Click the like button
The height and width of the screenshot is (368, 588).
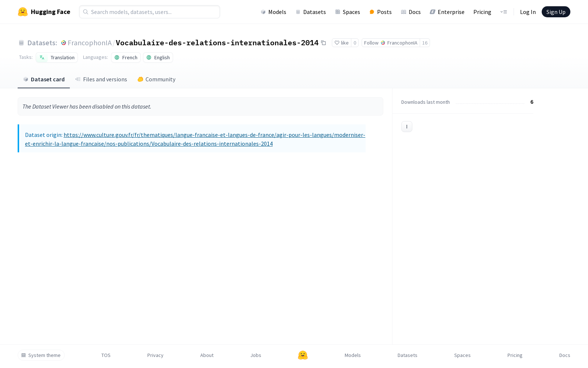tap(341, 43)
